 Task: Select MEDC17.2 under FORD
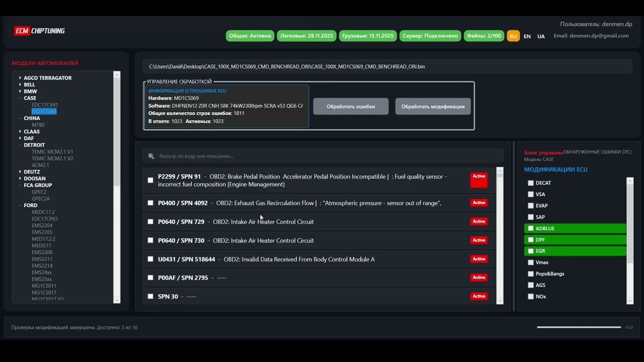(43, 212)
